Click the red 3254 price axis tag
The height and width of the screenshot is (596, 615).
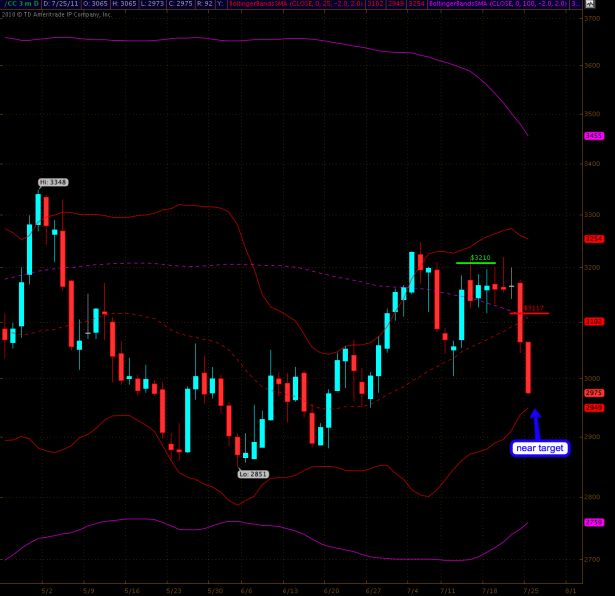pos(594,239)
